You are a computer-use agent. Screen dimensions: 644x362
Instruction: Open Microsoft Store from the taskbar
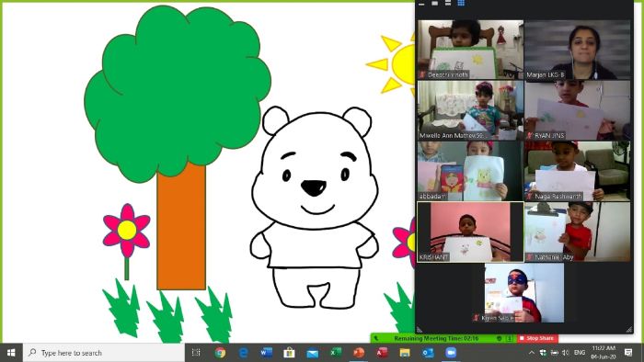289,353
